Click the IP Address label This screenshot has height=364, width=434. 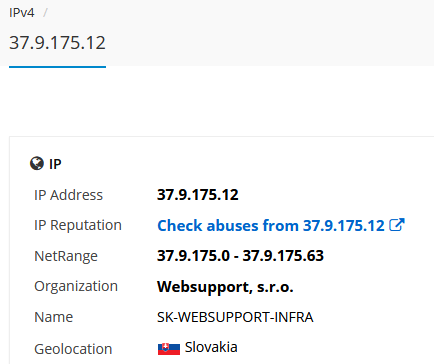(68, 195)
